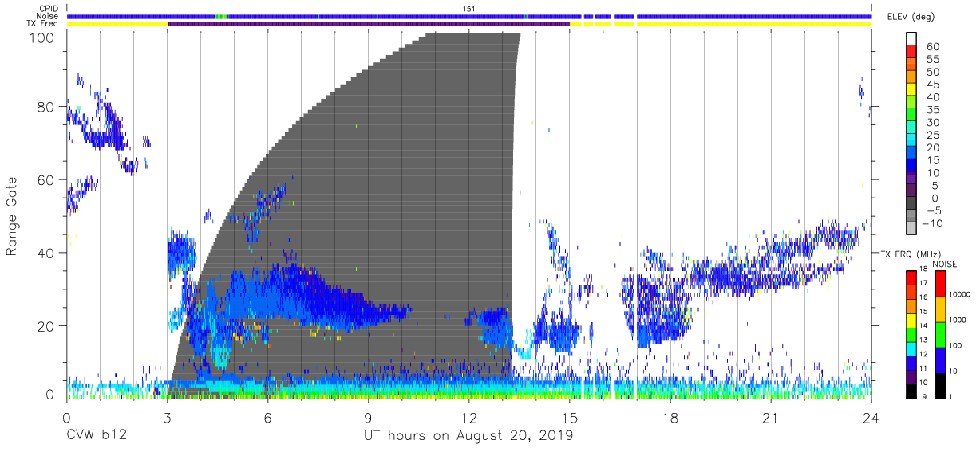Click the x-axis tick label '18'
This screenshot has height=452, width=980.
point(670,418)
